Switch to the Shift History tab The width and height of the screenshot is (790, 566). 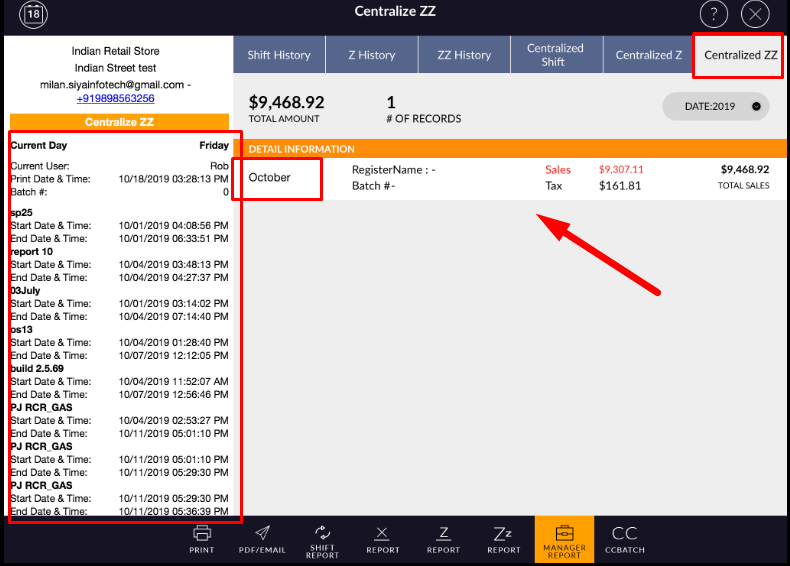[x=279, y=55]
